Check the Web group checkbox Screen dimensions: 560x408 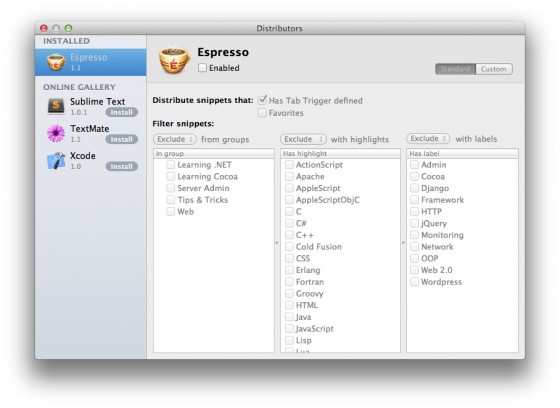(x=171, y=212)
